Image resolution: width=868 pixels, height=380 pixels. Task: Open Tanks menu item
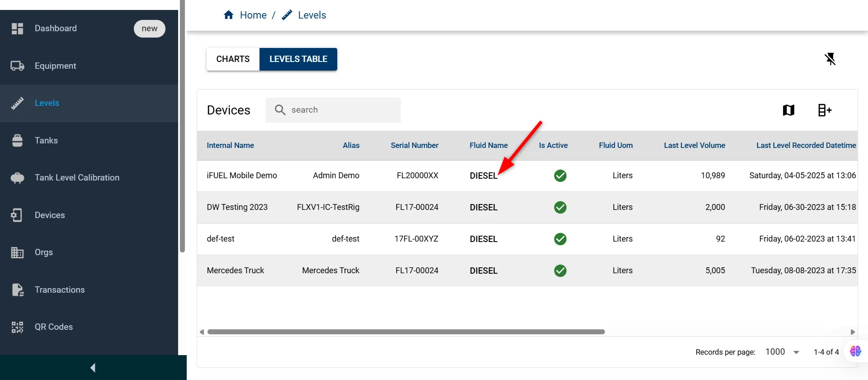pos(89,141)
